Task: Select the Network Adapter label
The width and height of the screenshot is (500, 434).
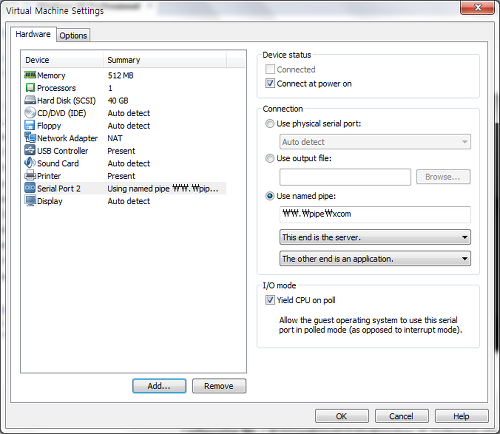Action: coord(68,138)
